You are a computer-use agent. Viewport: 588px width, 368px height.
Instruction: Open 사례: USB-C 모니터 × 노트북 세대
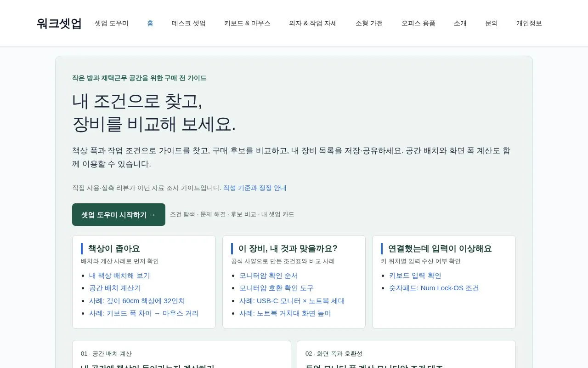(292, 301)
